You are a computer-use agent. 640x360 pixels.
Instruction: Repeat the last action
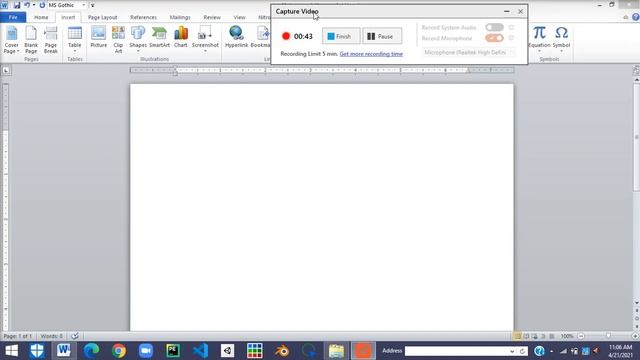click(42, 5)
